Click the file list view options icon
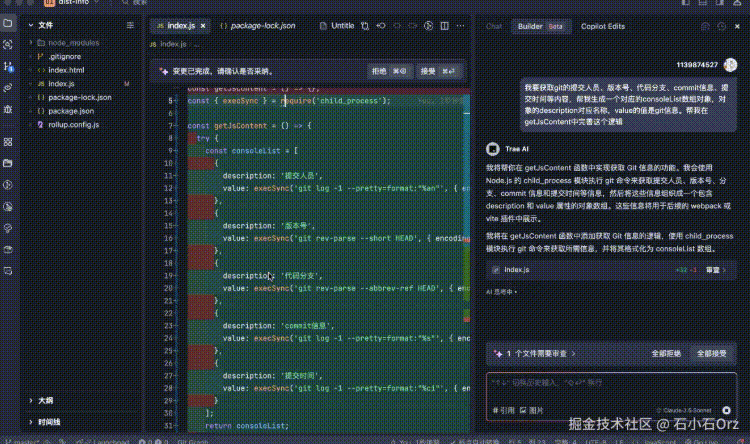Viewport: 750px width, 444px height. [130, 25]
